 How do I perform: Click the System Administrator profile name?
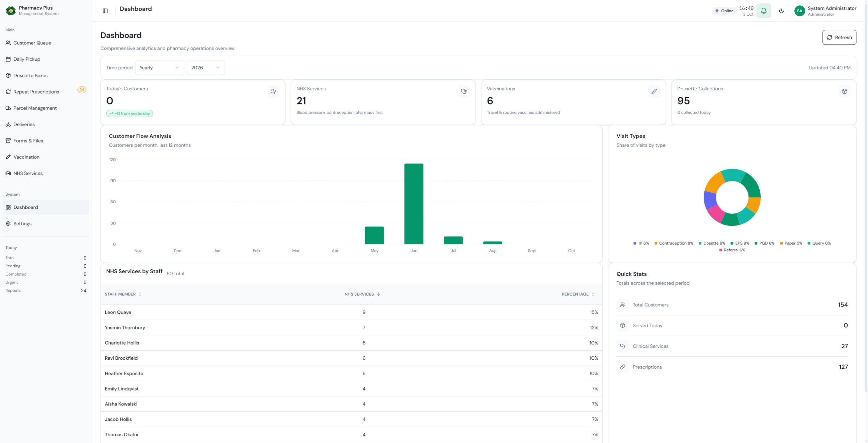click(x=832, y=9)
